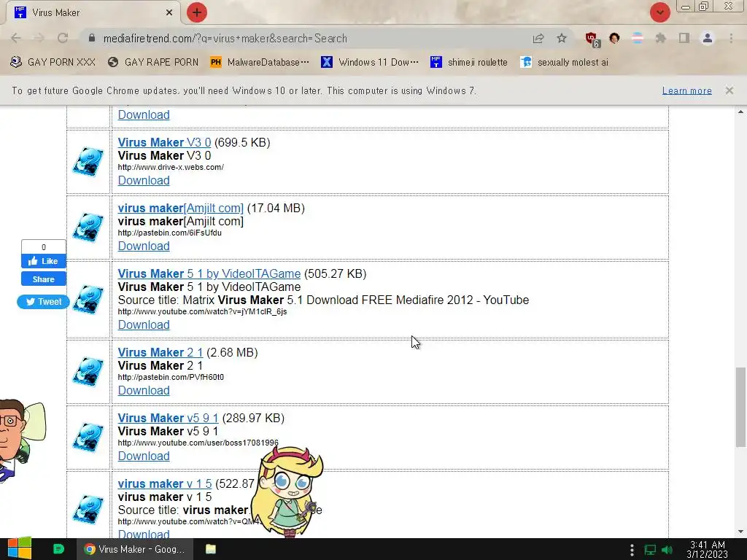Open a new tab with red plus

click(x=197, y=12)
